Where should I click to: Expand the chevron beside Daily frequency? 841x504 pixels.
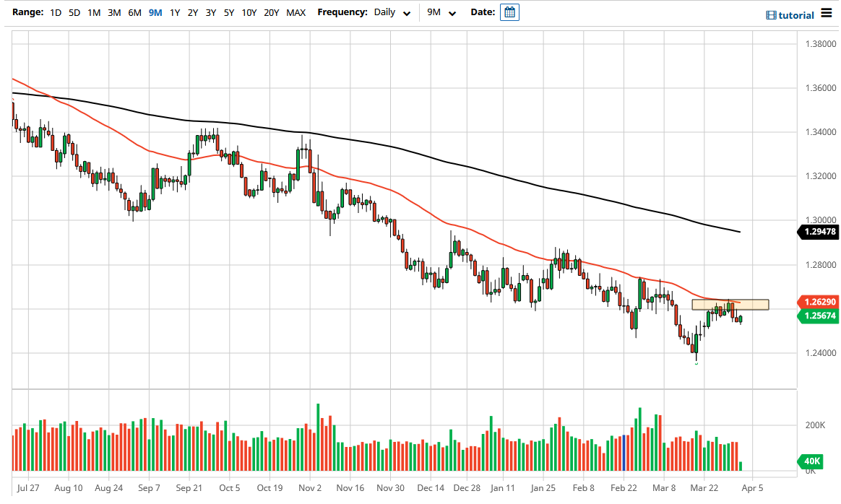click(x=406, y=13)
